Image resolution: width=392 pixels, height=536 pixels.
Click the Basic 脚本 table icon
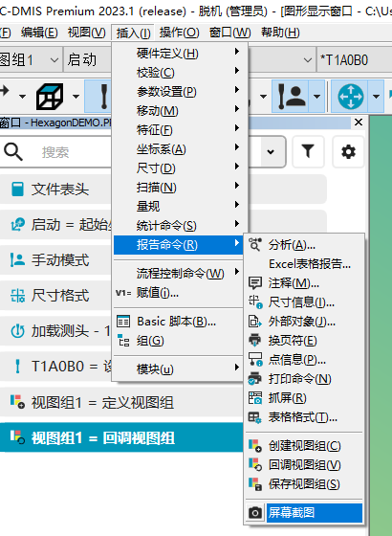pyautogui.click(x=123, y=322)
